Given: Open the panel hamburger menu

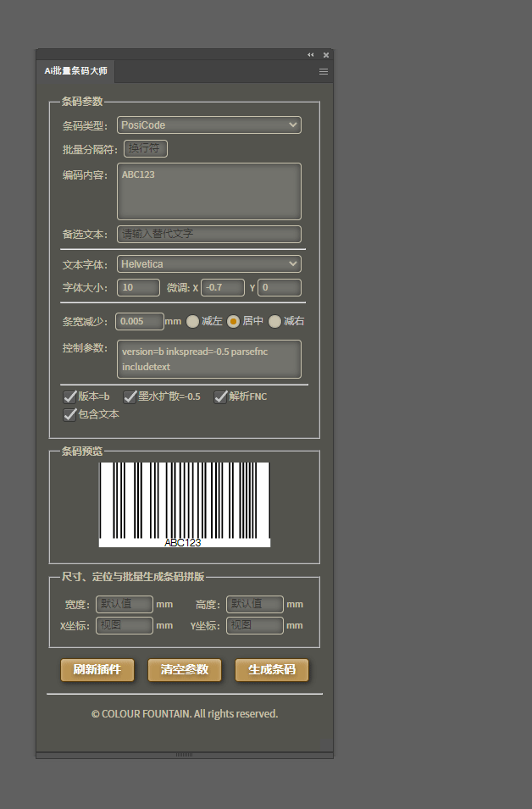Looking at the screenshot, I should coord(324,72).
